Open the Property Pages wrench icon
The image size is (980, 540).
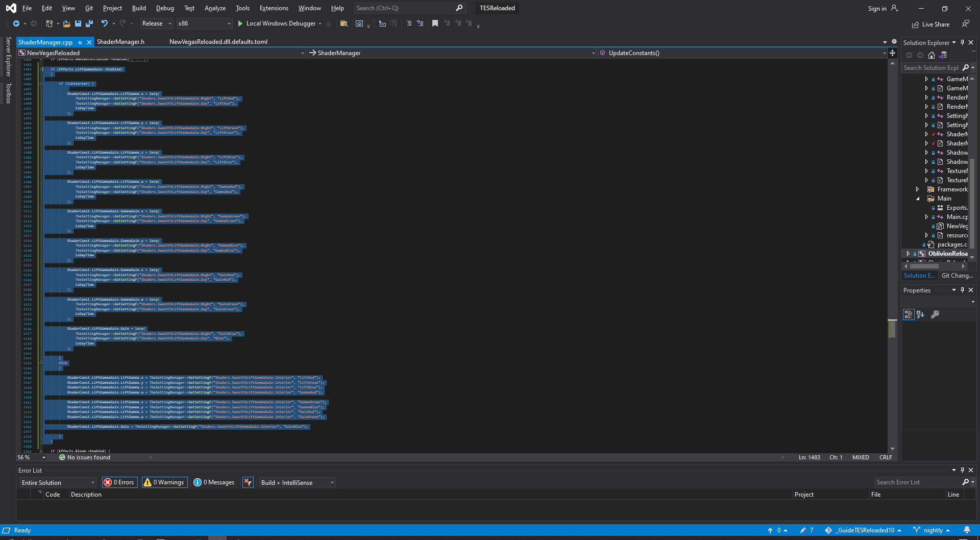[x=935, y=314]
